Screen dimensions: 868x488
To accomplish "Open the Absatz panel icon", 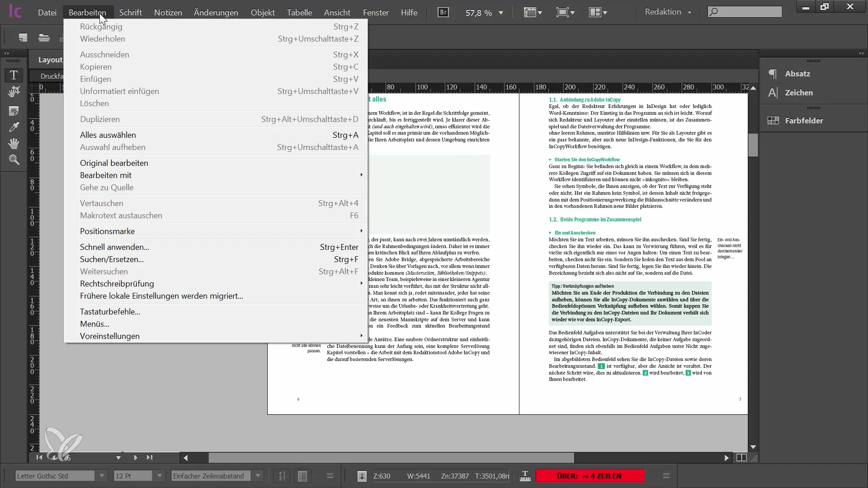I will click(x=773, y=74).
